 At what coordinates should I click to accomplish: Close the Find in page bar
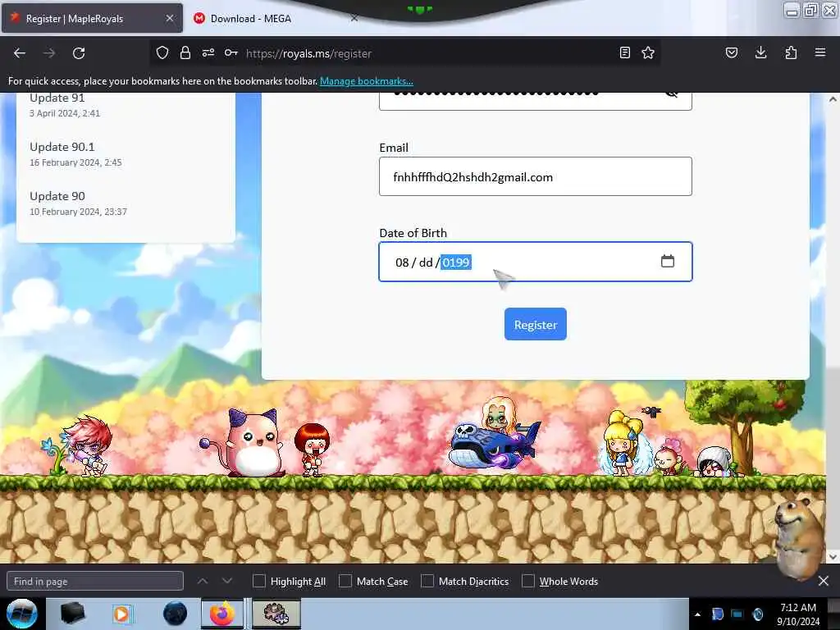tap(824, 581)
